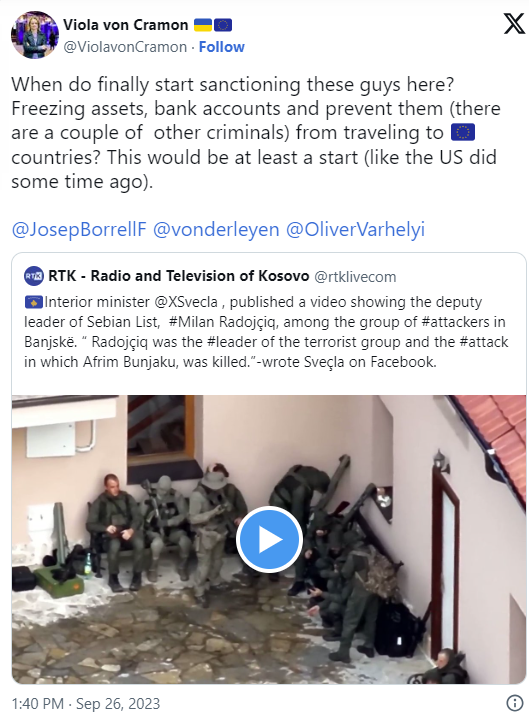Click the @rtklivecom handle

coord(356,276)
